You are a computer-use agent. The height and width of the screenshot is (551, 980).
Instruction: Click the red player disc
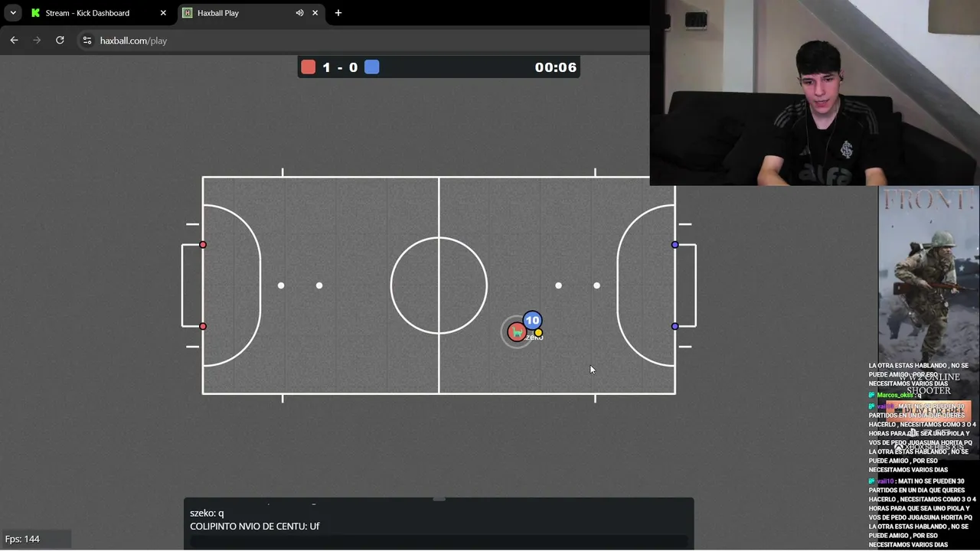coord(517,332)
